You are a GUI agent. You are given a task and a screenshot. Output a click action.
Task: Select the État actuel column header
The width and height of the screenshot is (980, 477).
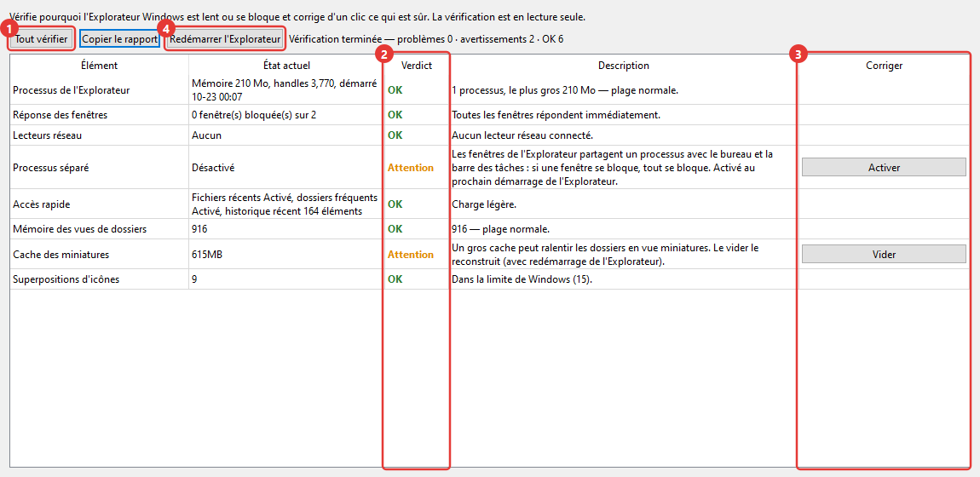(x=286, y=65)
